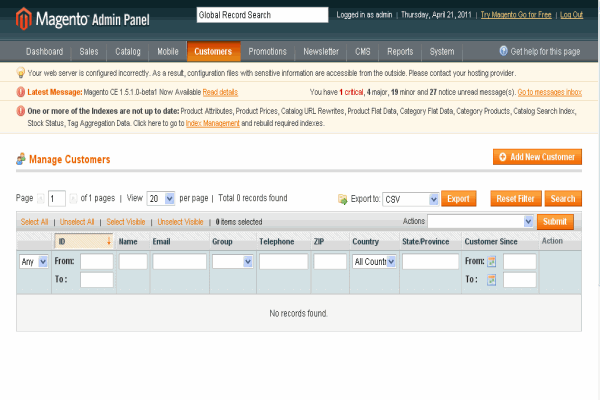Sort by Email column header
Screen dimensions: 600x400
[161, 242]
